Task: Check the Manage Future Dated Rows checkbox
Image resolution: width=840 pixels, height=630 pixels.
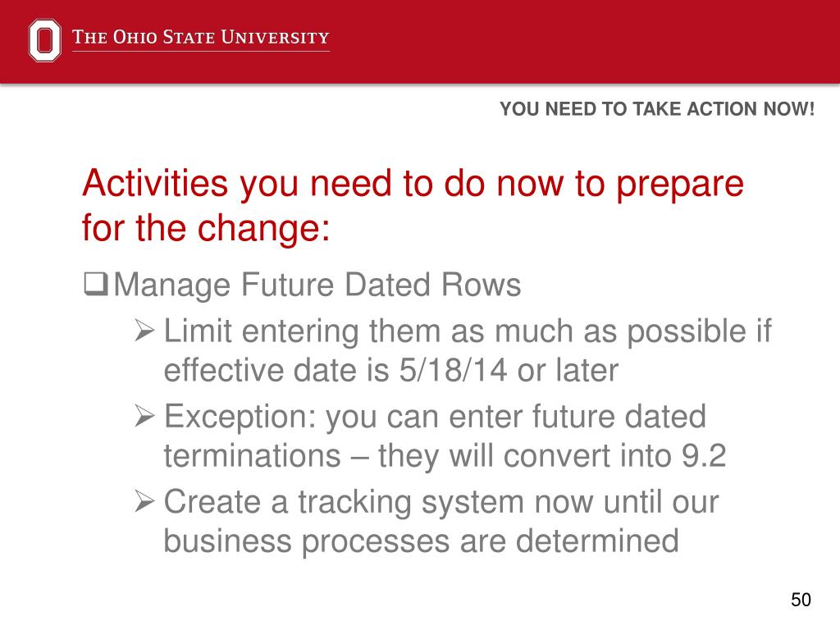Action: (x=96, y=284)
